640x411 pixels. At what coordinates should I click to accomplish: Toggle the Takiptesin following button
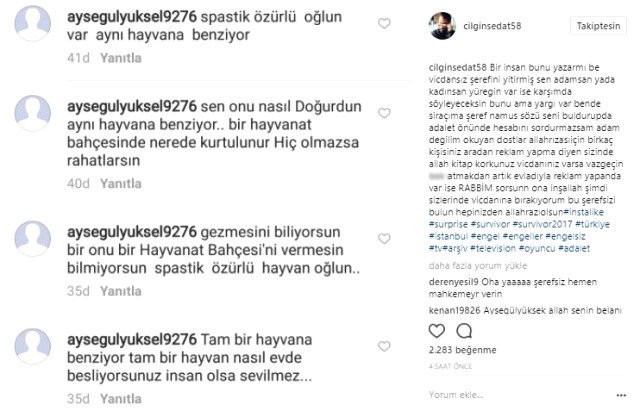(x=598, y=26)
